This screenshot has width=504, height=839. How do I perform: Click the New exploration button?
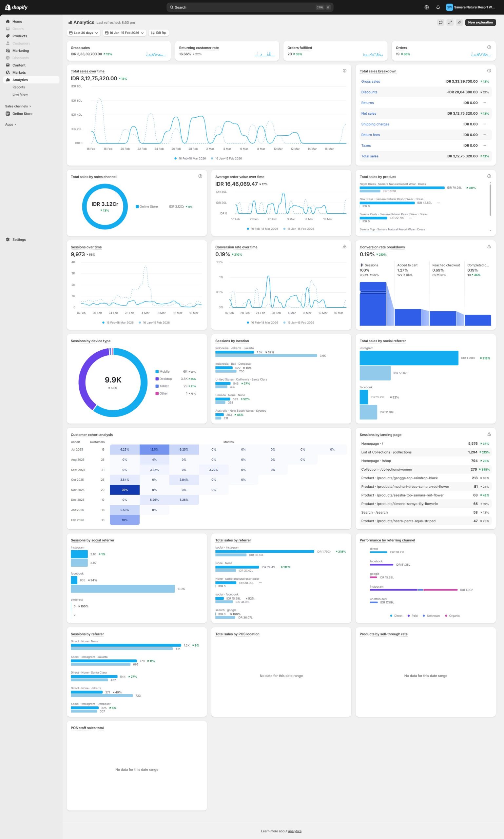point(480,22)
